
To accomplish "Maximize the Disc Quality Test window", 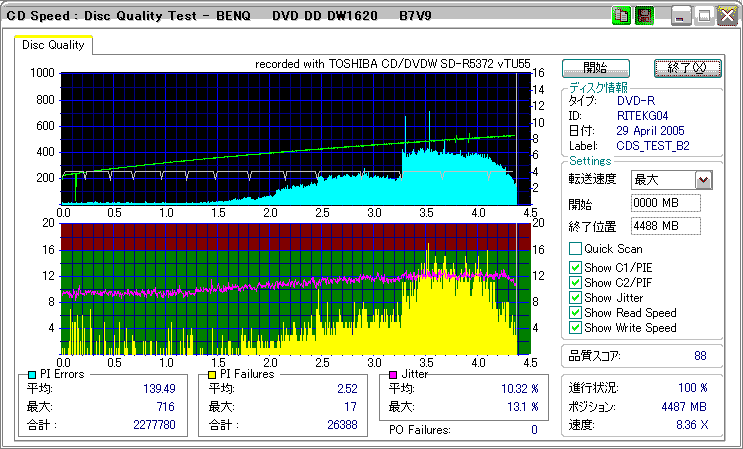I will pyautogui.click(x=704, y=15).
